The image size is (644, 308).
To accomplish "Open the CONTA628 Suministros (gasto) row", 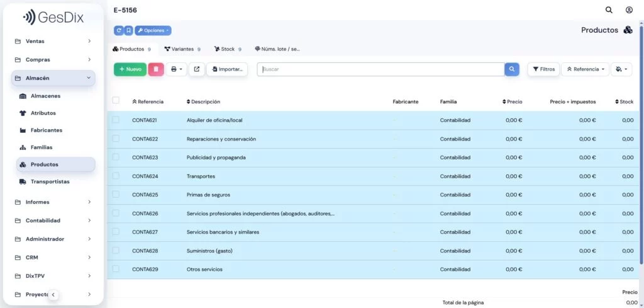I will (x=374, y=251).
